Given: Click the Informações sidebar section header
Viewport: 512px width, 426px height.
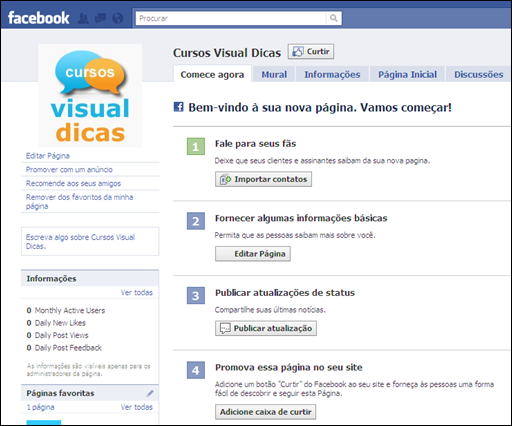Looking at the screenshot, I should pos(90,278).
